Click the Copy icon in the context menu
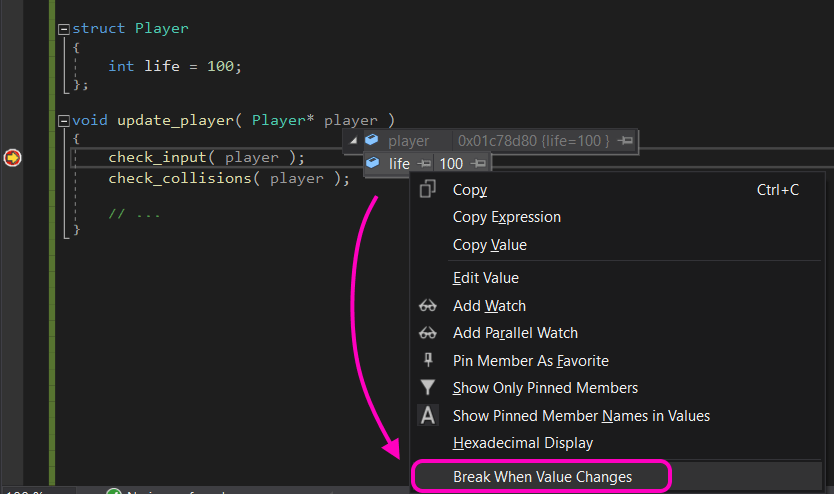 point(428,189)
